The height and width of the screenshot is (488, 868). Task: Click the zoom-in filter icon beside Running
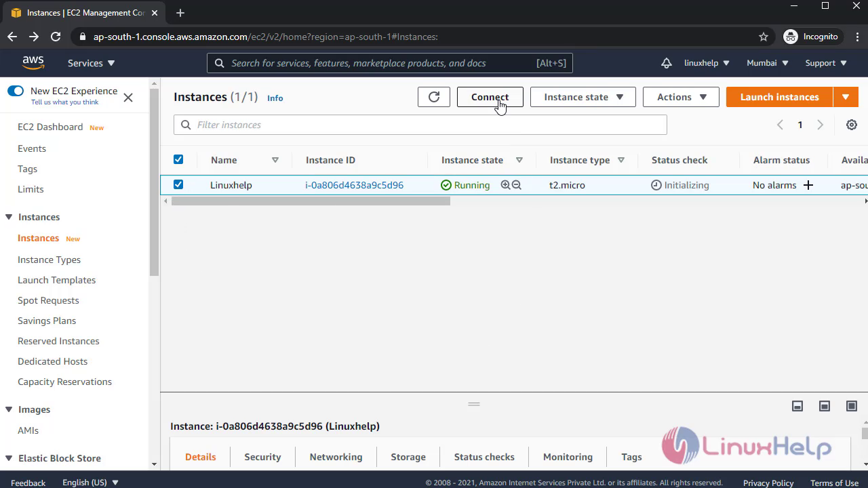505,185
